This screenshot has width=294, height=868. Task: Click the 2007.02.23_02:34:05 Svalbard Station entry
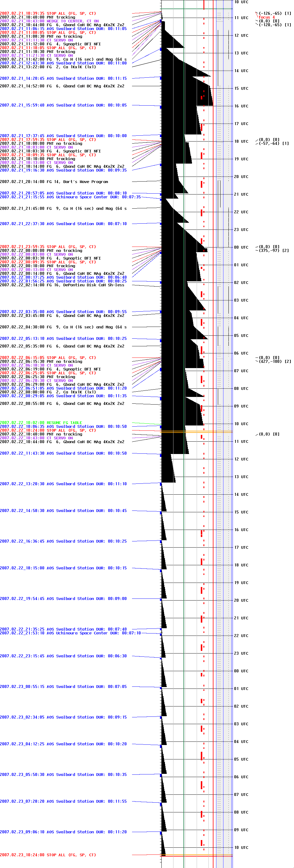click(x=63, y=717)
